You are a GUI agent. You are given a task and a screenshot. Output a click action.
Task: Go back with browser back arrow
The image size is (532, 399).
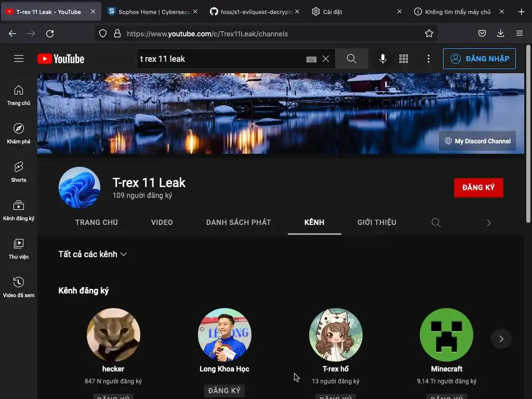[12, 34]
